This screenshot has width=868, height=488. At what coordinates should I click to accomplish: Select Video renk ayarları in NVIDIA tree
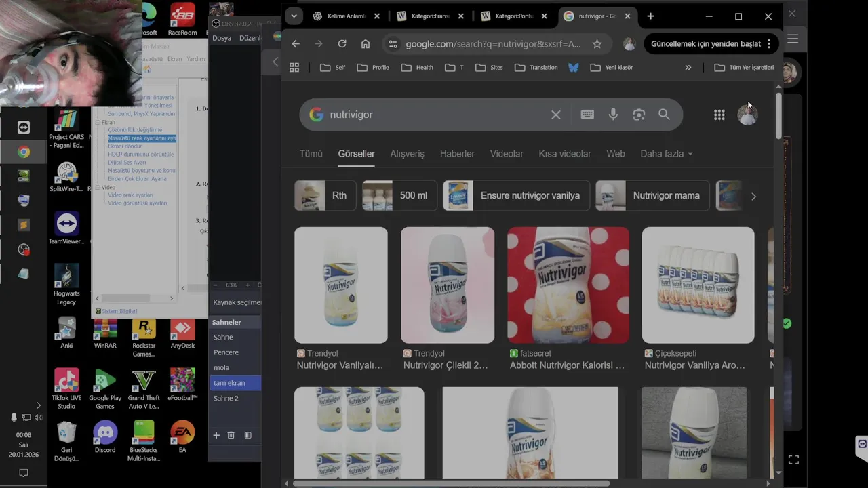coord(130,195)
